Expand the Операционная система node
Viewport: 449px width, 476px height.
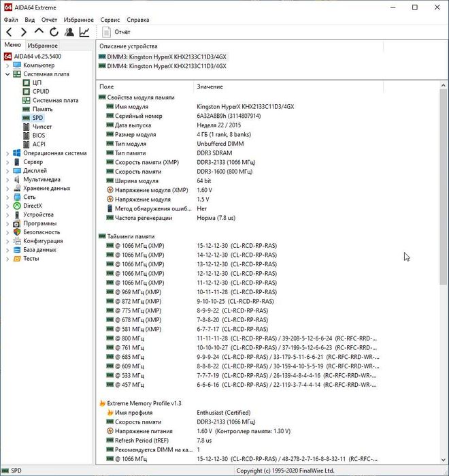(x=7, y=153)
